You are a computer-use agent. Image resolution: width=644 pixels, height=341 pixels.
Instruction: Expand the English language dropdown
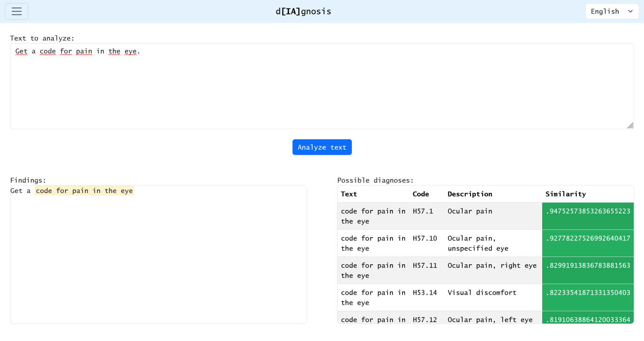tap(611, 11)
